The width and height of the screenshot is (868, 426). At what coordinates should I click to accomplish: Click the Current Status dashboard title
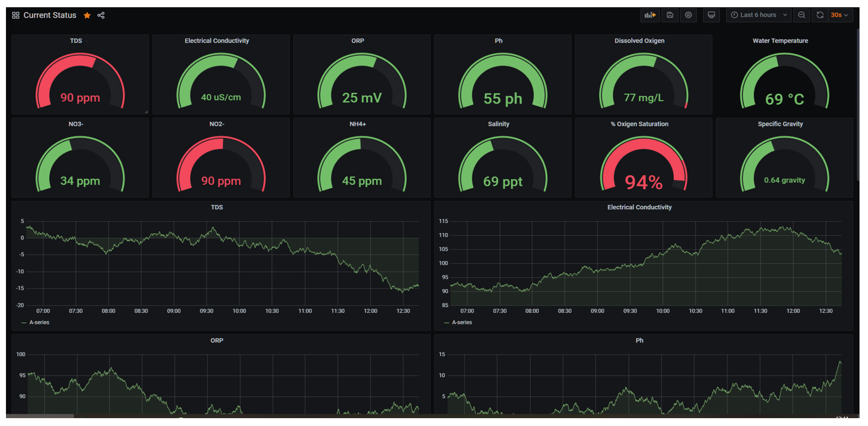point(50,15)
